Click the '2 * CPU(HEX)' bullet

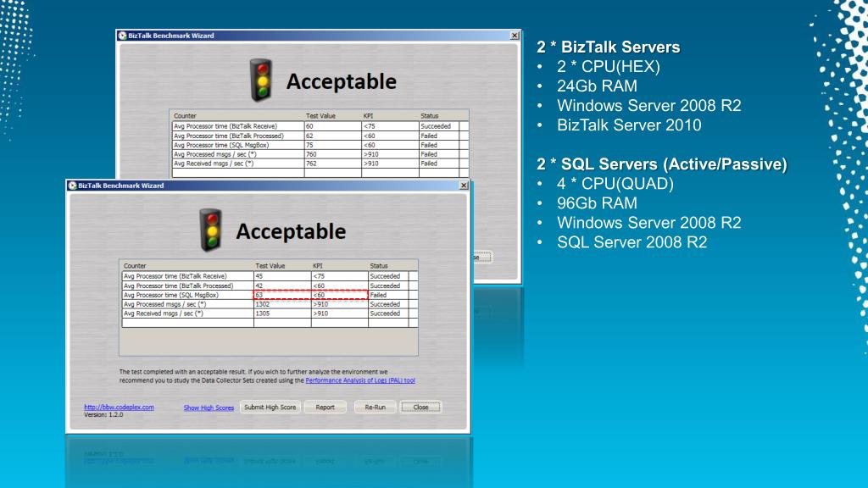click(609, 66)
